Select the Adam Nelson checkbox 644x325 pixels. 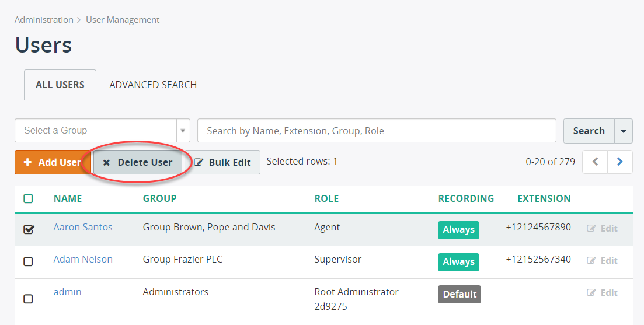[x=28, y=261]
